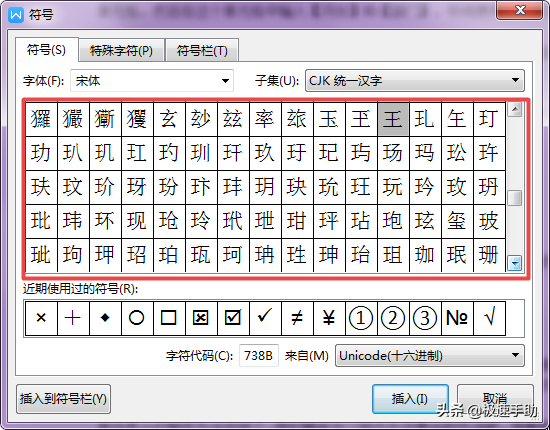Image resolution: width=550 pixels, height=430 pixels.
Task: Select the character 玑 in the grid
Action: tap(105, 153)
